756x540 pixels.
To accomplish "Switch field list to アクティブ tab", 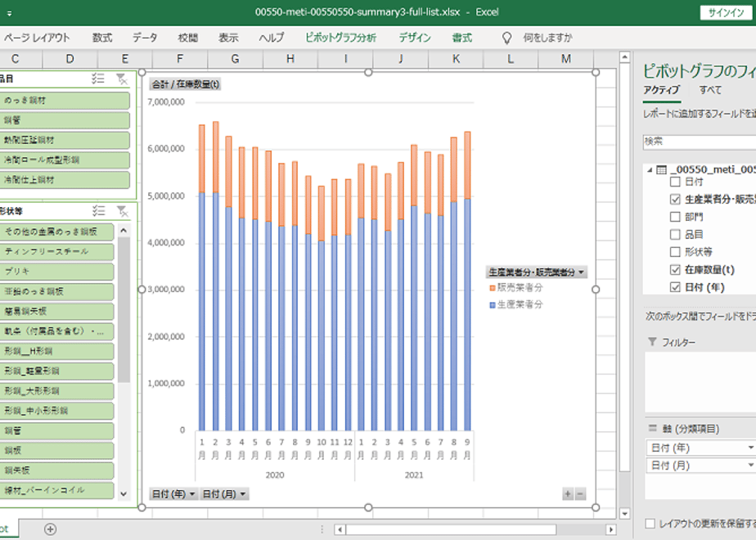I will pyautogui.click(x=661, y=90).
